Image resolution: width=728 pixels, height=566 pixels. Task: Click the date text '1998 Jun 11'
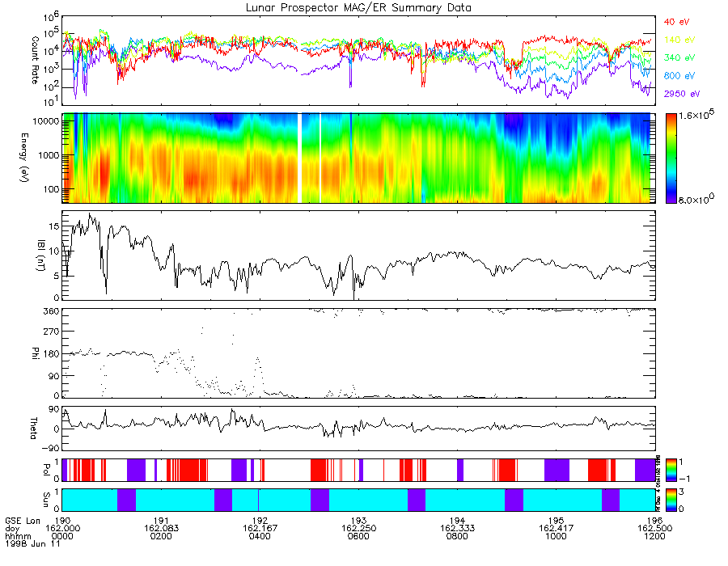tap(32, 543)
